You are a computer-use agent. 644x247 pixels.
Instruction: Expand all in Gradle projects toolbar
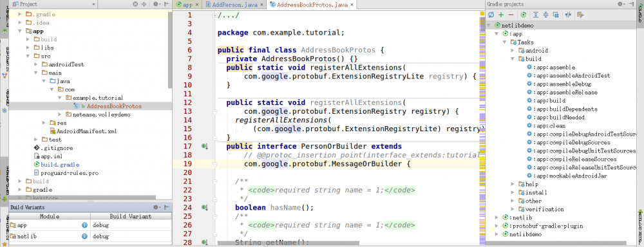point(536,15)
